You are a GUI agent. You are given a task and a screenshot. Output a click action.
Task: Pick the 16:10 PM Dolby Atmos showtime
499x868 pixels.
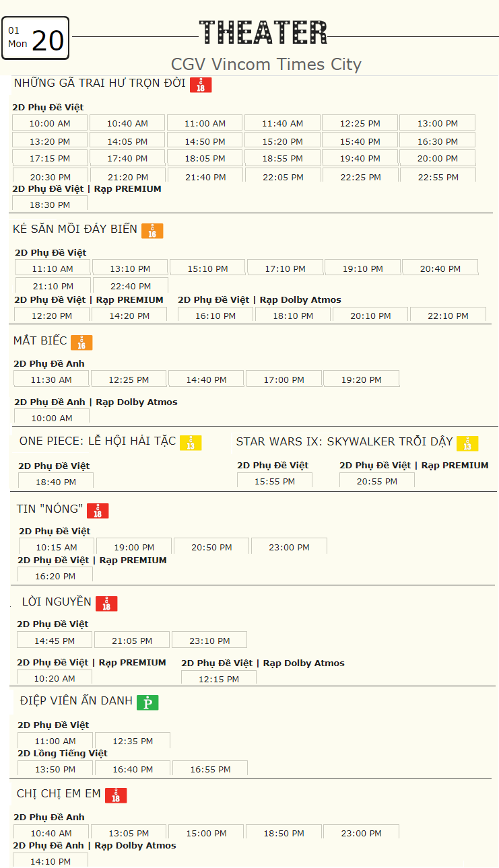coord(215,315)
